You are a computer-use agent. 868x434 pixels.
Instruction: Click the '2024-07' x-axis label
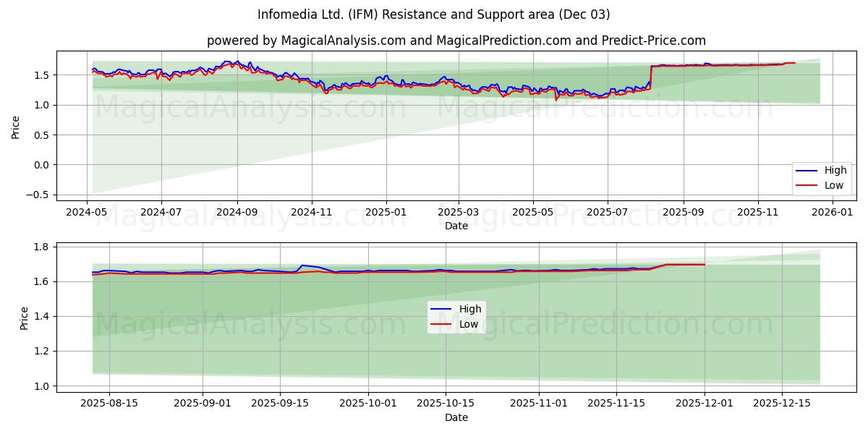(x=161, y=212)
